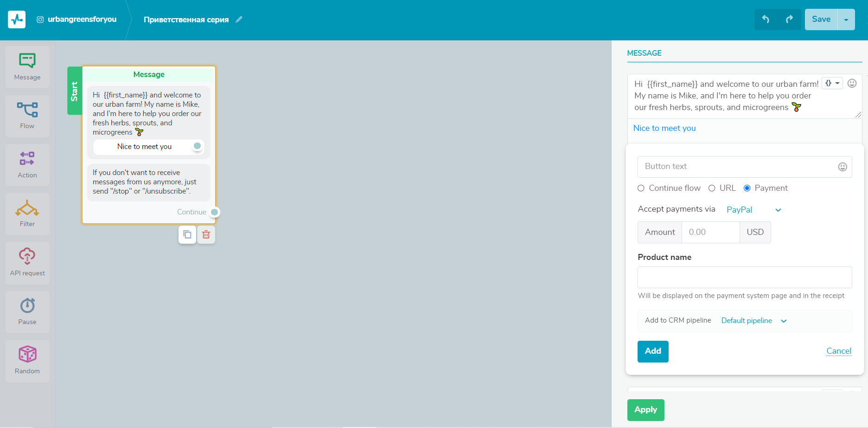Open the variables insert dropdown in message
868x428 pixels.
(x=832, y=84)
